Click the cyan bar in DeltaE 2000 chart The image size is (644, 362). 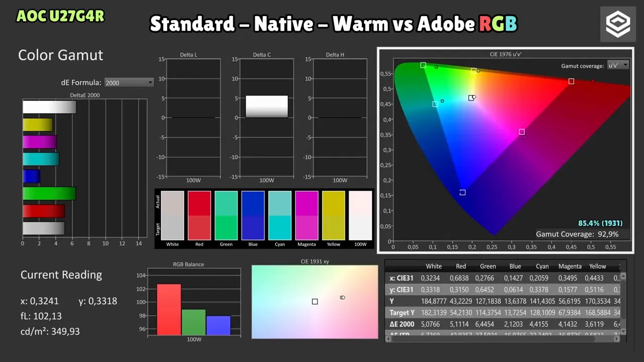tap(41, 159)
